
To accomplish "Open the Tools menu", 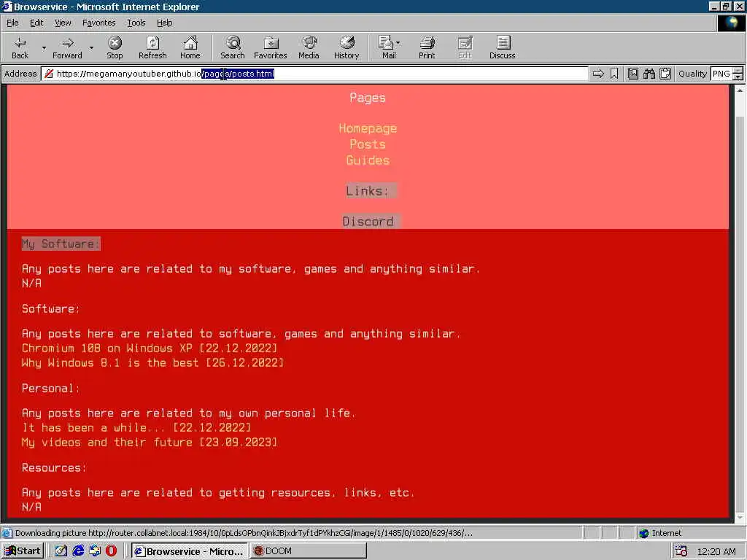I will click(136, 23).
